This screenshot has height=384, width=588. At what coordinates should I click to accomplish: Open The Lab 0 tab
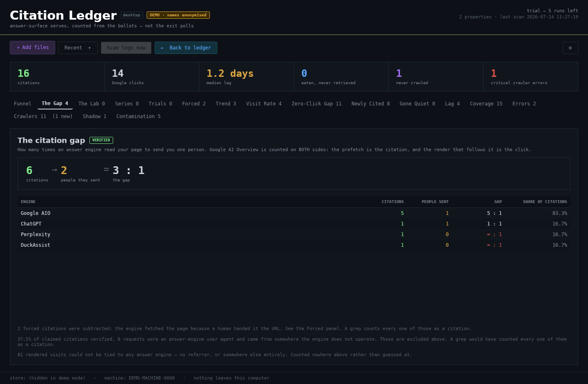click(92, 104)
